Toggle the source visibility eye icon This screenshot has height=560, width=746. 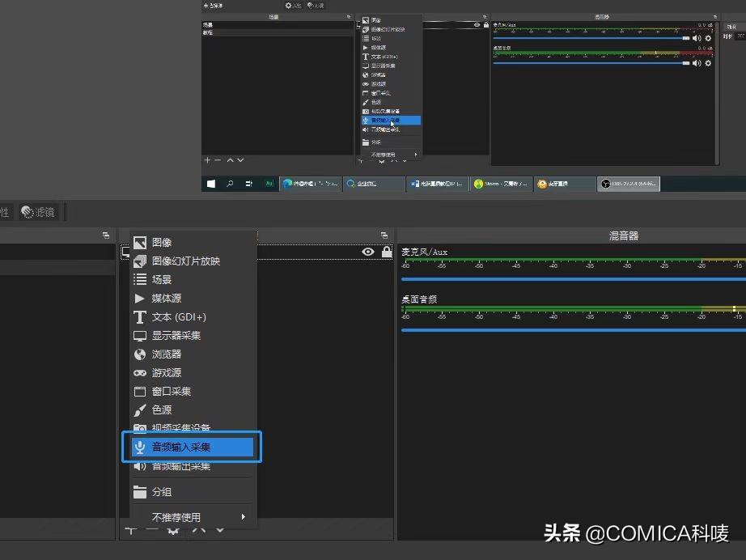(x=367, y=252)
